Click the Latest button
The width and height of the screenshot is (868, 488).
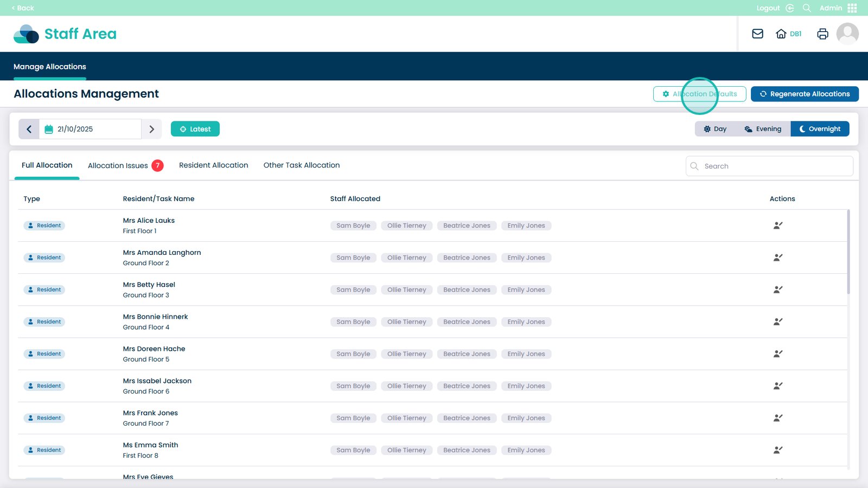tap(195, 129)
